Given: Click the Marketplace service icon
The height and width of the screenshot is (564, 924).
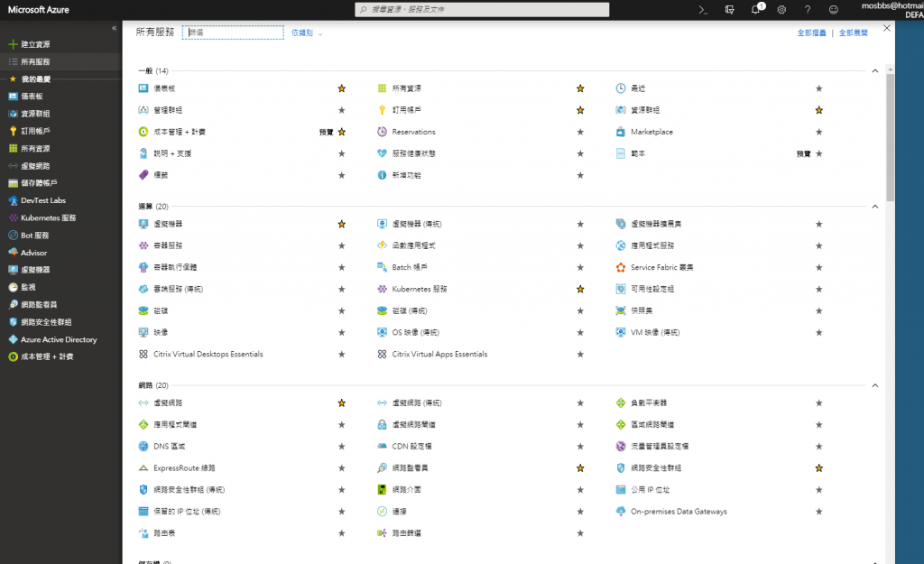Looking at the screenshot, I should tap(621, 132).
